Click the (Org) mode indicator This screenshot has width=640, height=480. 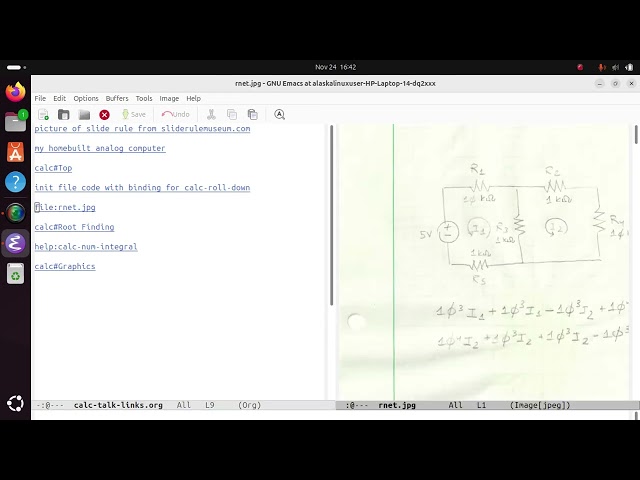[249, 405]
